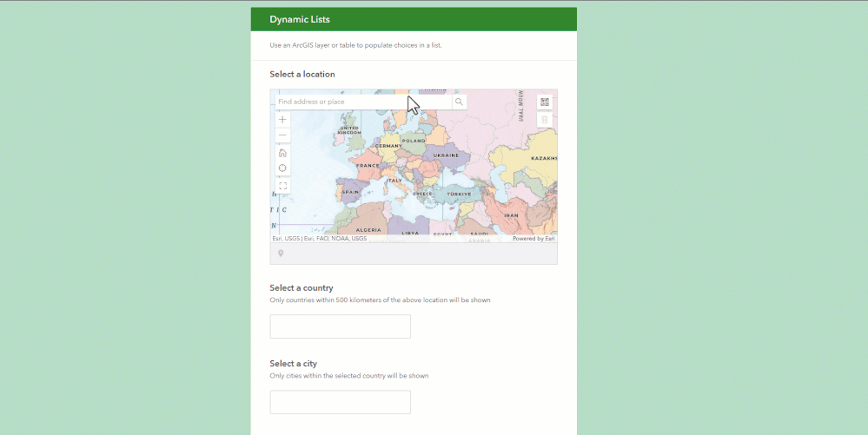Clear location with the trash icon
868x435 pixels.
pyautogui.click(x=545, y=120)
